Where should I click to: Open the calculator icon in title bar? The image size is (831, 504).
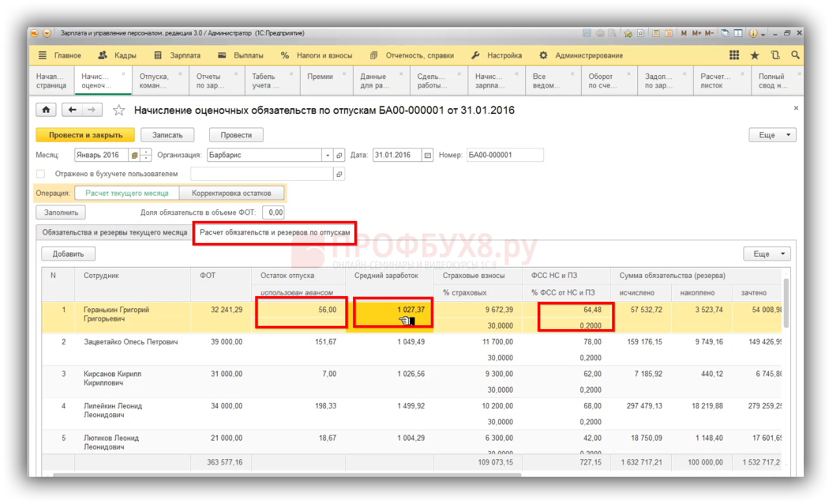point(656,33)
